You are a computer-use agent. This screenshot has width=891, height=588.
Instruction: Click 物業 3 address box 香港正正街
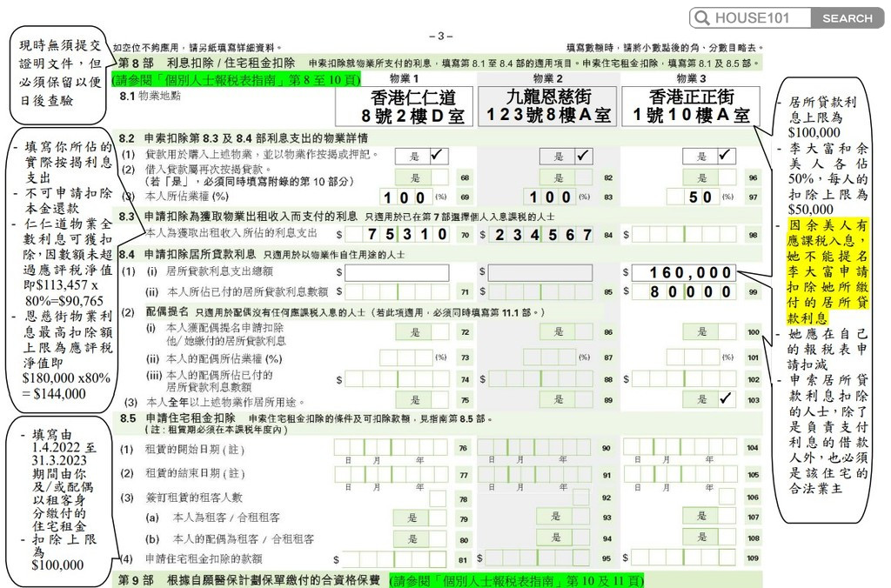[691, 106]
